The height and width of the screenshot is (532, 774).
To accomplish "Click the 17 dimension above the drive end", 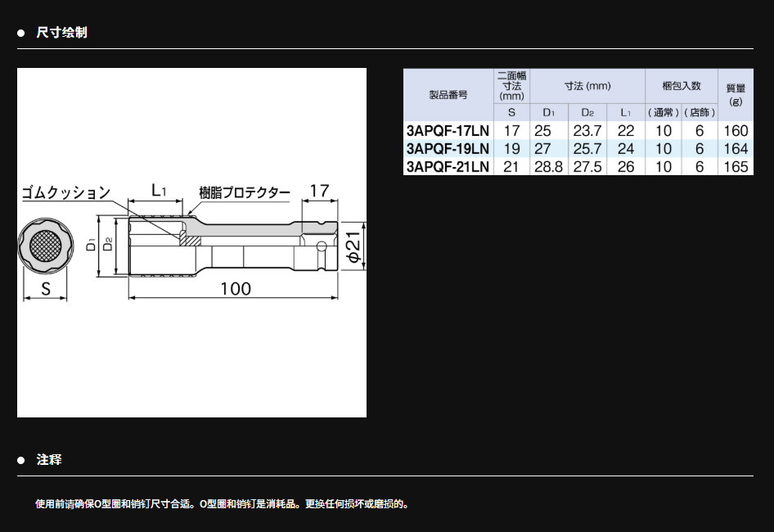I will pos(319,191).
